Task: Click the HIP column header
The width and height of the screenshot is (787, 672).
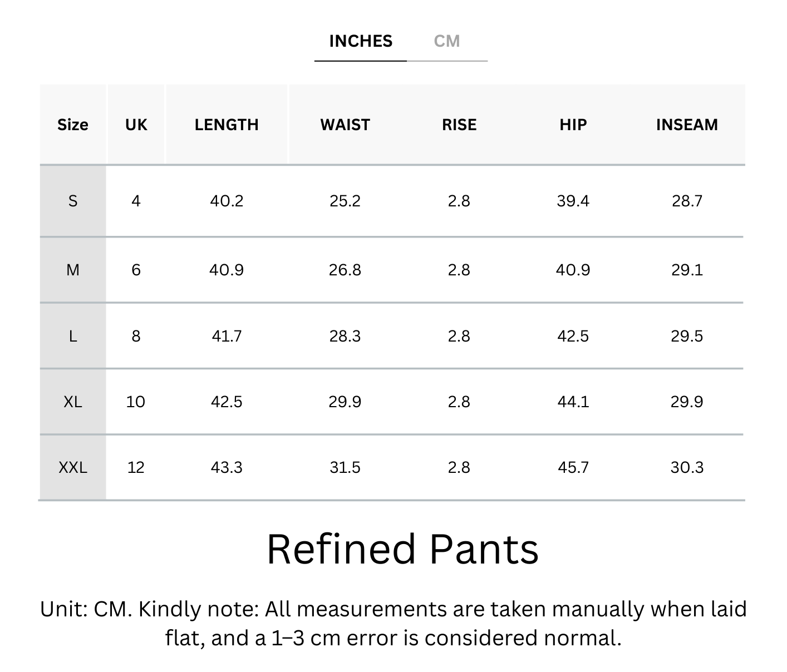Action: 573,125
